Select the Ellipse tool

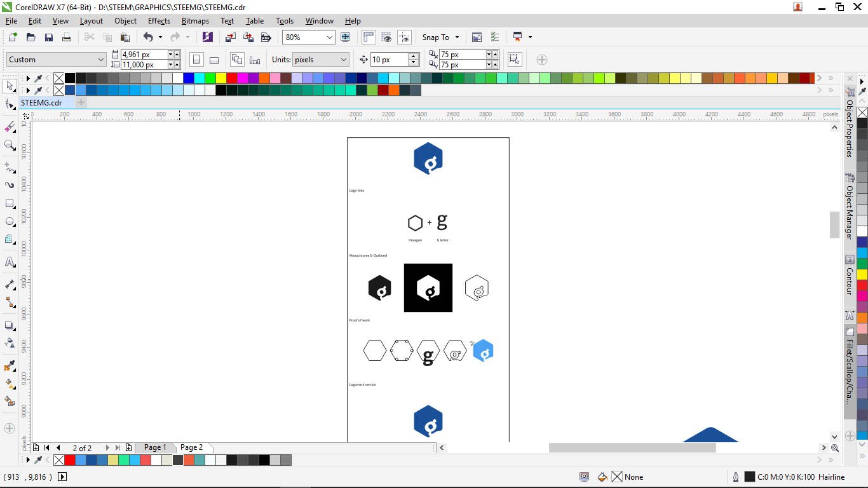pyautogui.click(x=10, y=222)
